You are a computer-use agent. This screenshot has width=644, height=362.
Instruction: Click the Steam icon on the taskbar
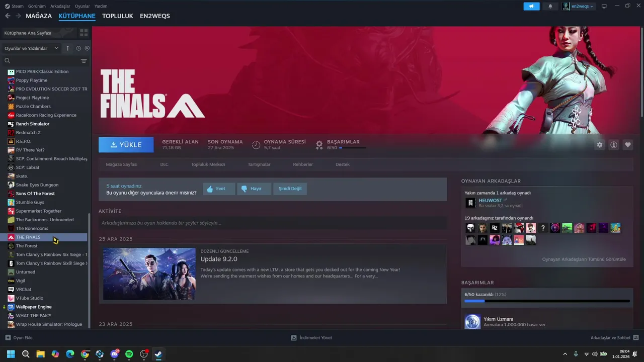click(x=158, y=354)
